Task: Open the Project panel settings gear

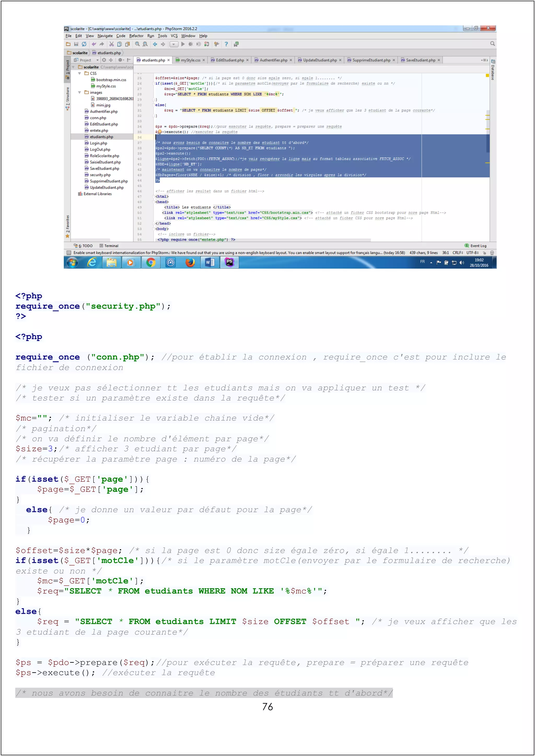Action: [121, 60]
